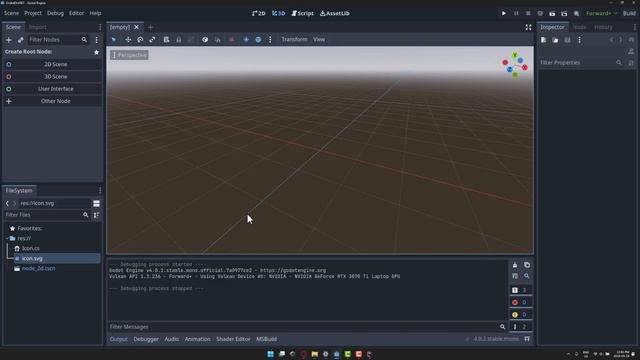Toggle sun preview in 3D toolbar
This screenshot has width=640, height=360.
[246, 40]
